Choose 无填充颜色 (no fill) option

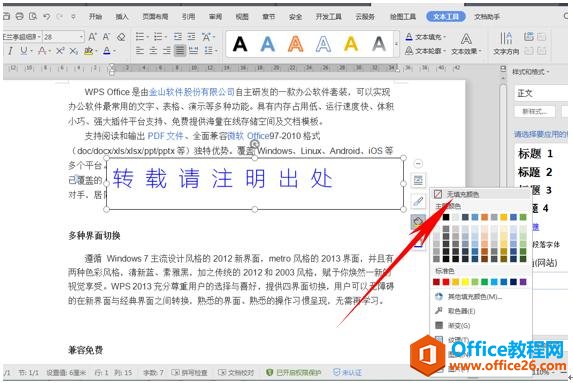(481, 194)
